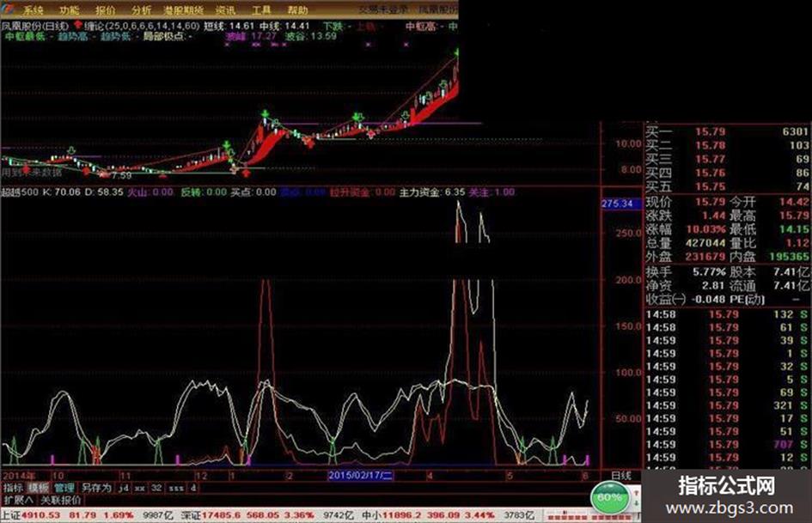
Task: Click the 买五 price 15.75 row
Action: tap(727, 185)
